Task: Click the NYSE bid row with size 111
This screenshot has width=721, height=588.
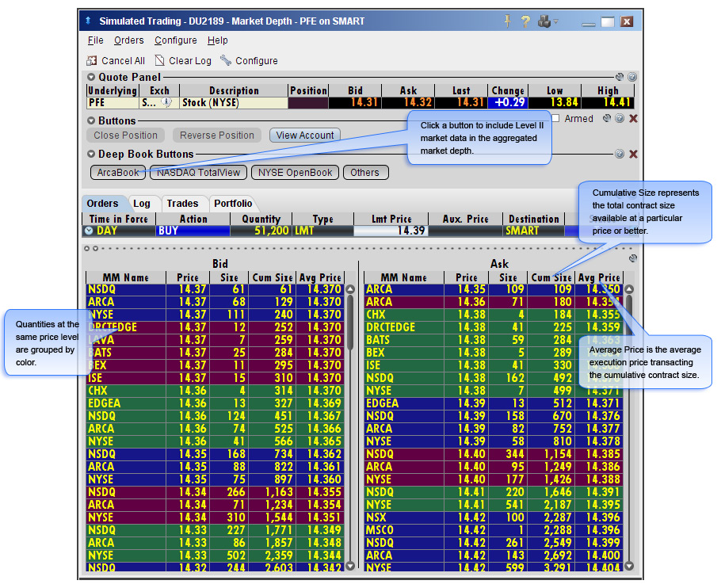Action: click(216, 315)
